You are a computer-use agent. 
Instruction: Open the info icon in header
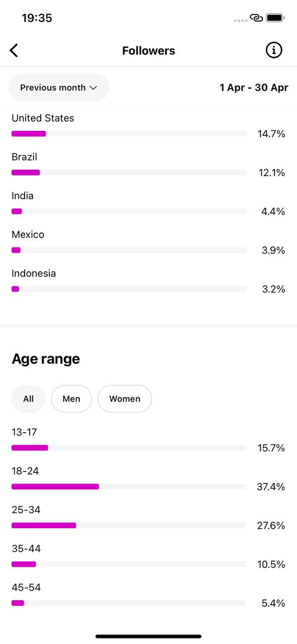coord(274,50)
